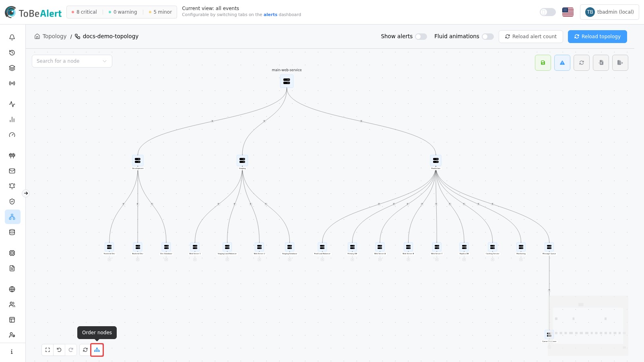Screen dimensions: 644x362
Task: Follow the alerts dashboard link
Action: tap(270, 15)
